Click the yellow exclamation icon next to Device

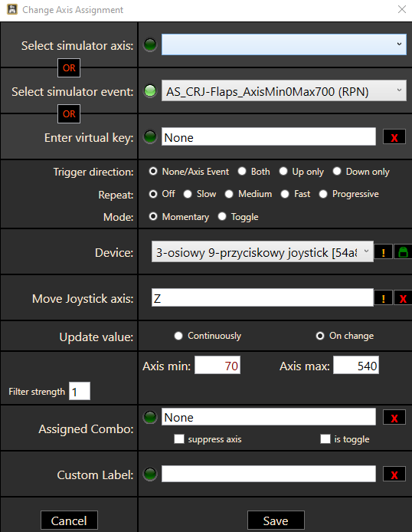(x=383, y=252)
